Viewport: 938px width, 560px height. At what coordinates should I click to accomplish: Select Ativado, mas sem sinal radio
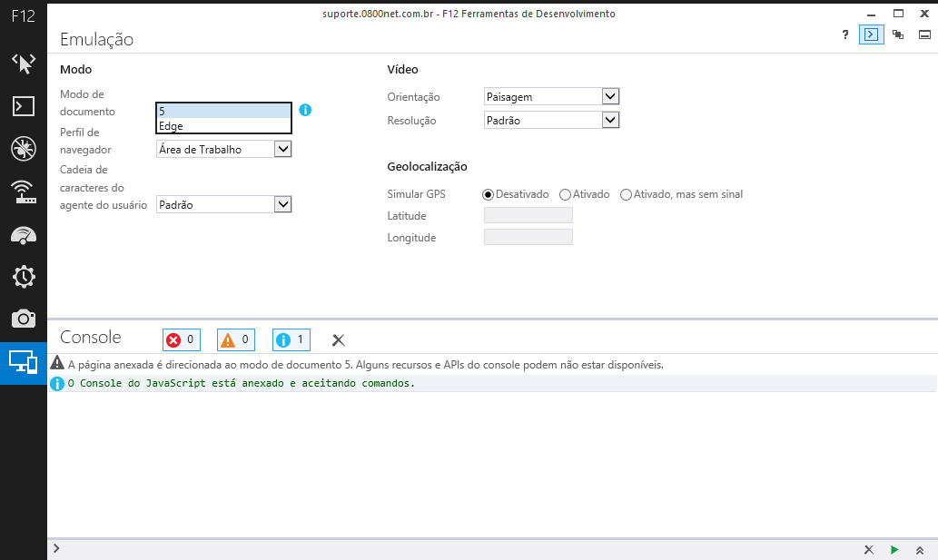pos(626,195)
